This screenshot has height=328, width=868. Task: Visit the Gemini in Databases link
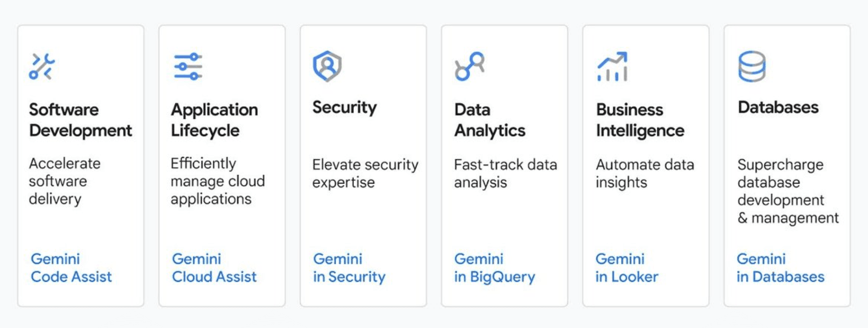click(x=780, y=268)
